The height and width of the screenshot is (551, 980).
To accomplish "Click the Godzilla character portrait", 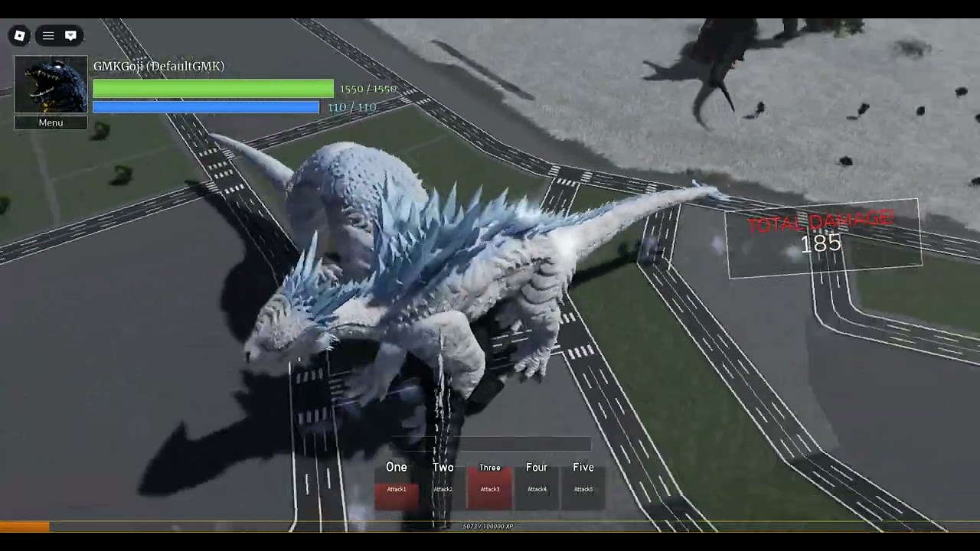I will coord(51,85).
